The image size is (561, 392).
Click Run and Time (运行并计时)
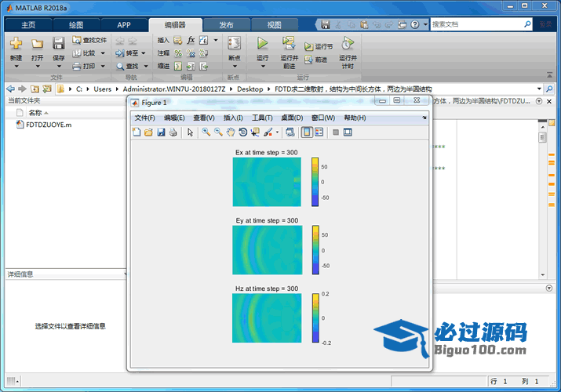tap(348, 53)
